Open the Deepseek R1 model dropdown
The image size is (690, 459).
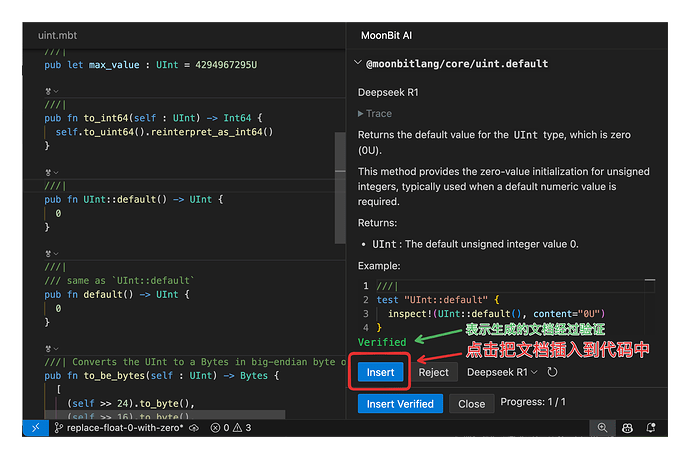502,372
